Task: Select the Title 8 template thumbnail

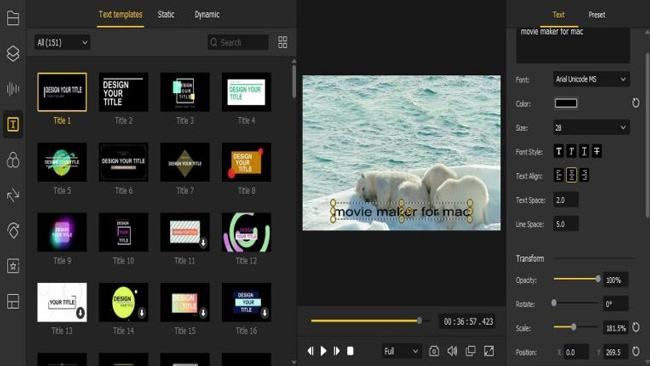Action: point(246,162)
